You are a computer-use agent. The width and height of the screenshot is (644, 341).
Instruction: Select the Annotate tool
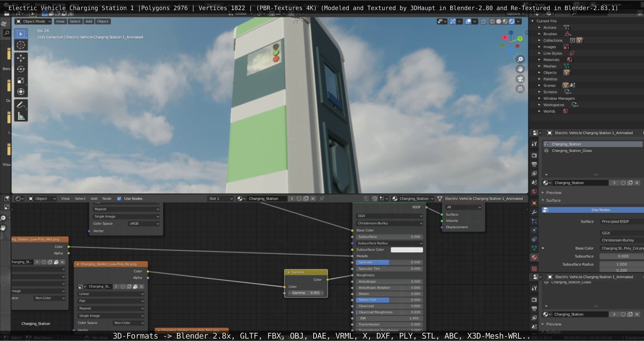point(21,105)
